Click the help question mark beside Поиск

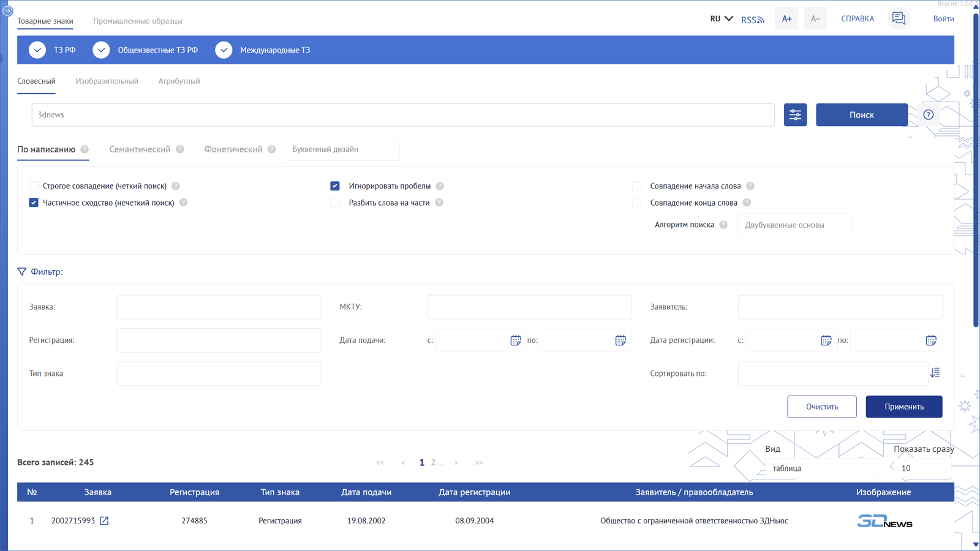click(928, 115)
